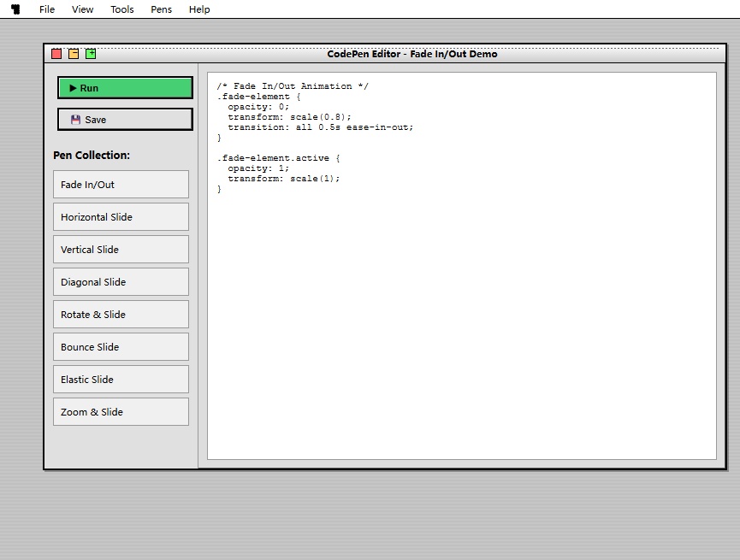Screen dimensions: 740x560
Task: Open the Rotate & Slide pen
Action: click(121, 315)
